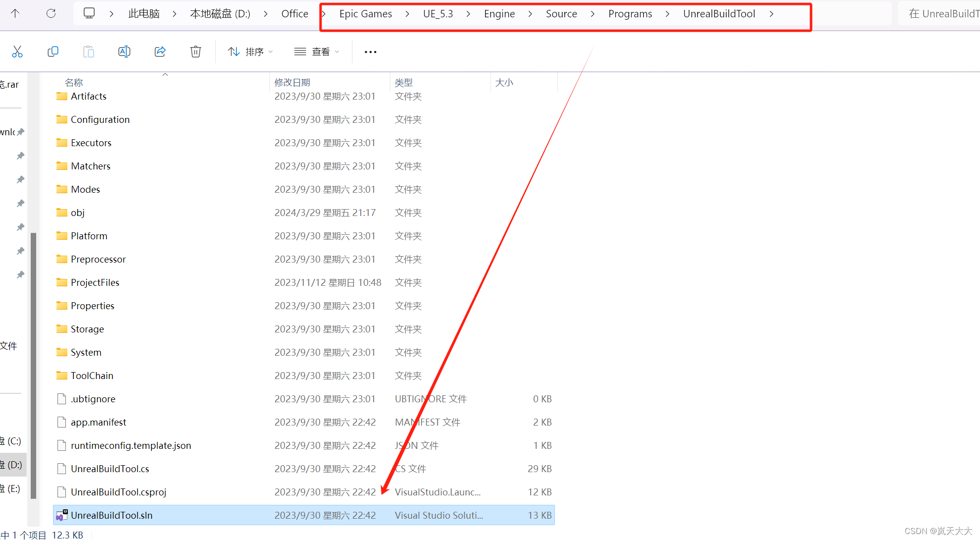The height and width of the screenshot is (540, 980).
Task: Select the Executors folder
Action: coord(91,143)
